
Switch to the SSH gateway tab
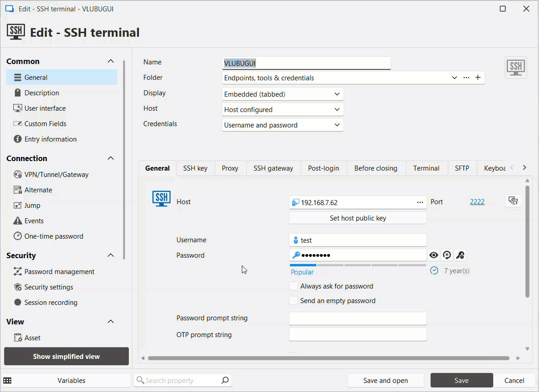273,168
